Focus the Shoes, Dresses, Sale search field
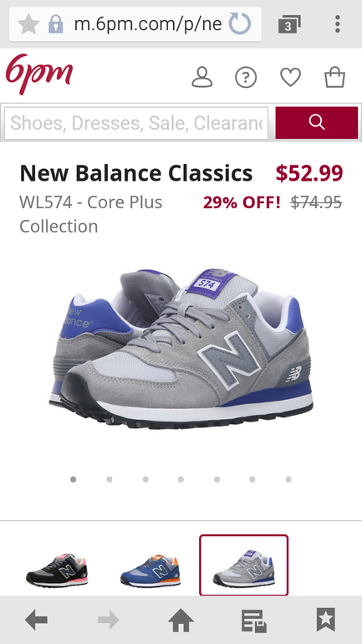The image size is (362, 644). (136, 123)
